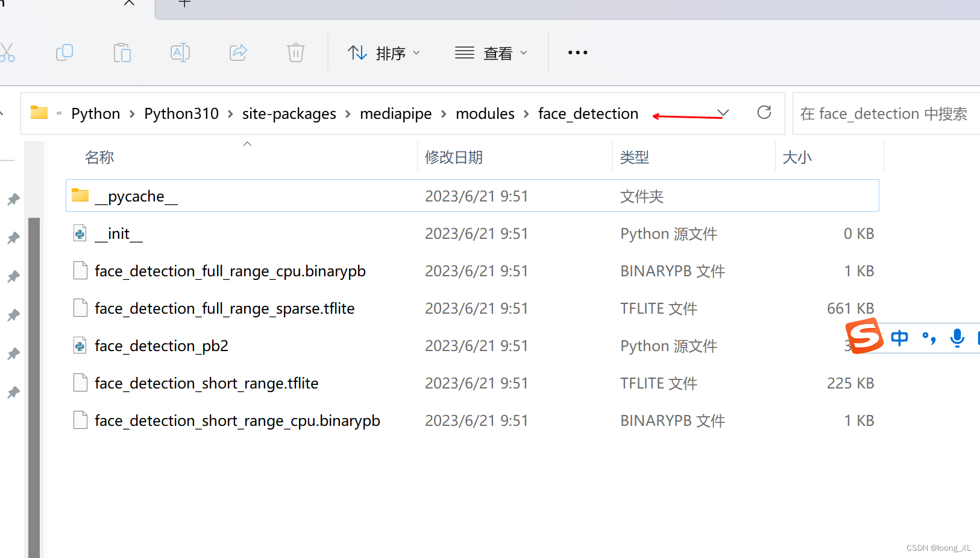Screen dimensions: 980x558
Task: Open the 查看 view dropdown
Action: (x=491, y=53)
